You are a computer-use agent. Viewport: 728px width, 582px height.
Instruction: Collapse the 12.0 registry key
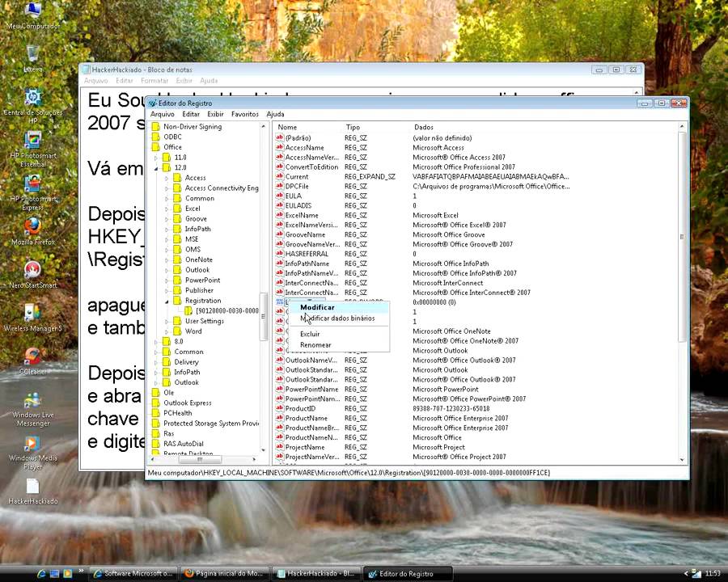coord(156,167)
